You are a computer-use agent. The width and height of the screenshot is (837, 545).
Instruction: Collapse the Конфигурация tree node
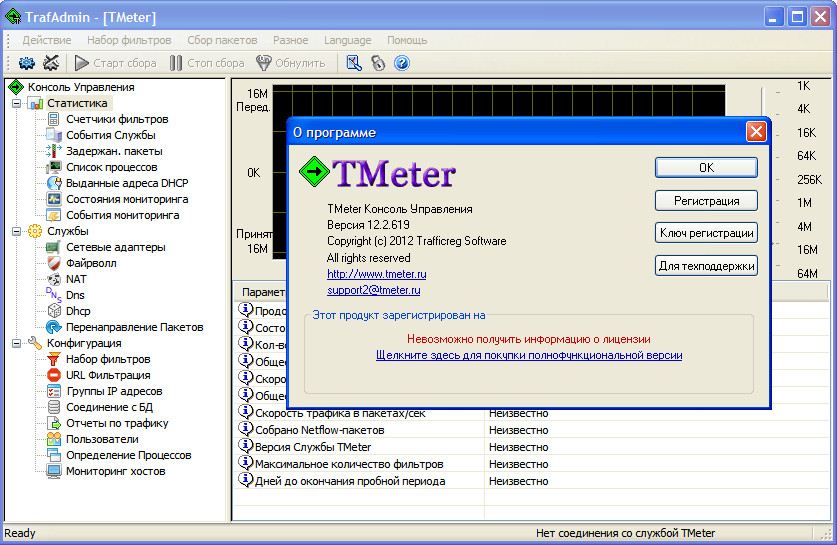point(17,343)
